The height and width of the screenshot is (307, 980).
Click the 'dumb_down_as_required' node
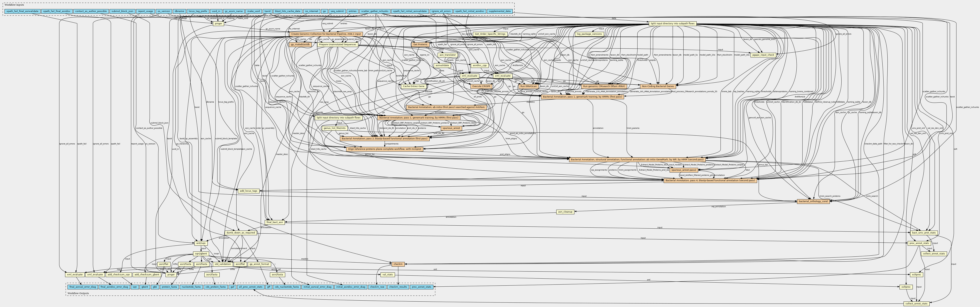coord(240,232)
